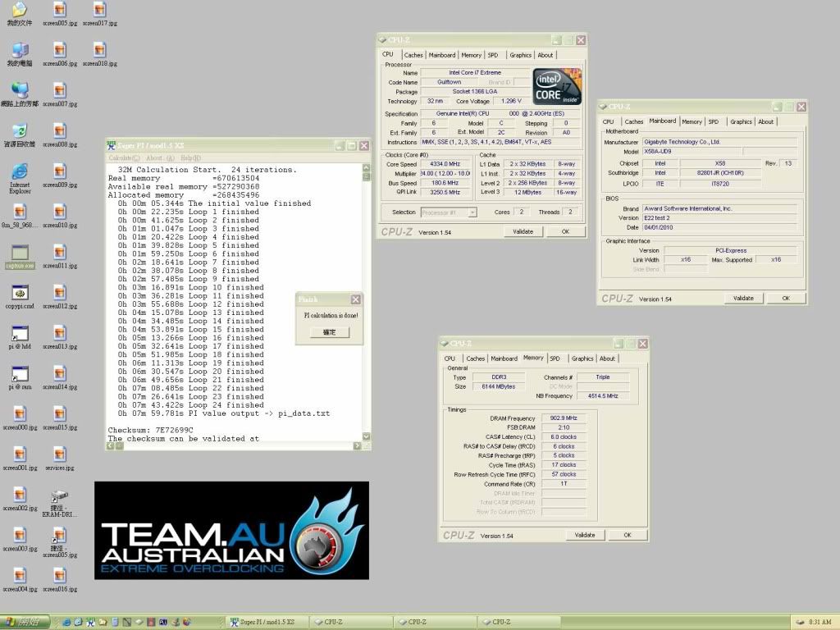This screenshot has width=840, height=630.
Task: Select the screen011.jpg file icon
Action: [x=60, y=257]
